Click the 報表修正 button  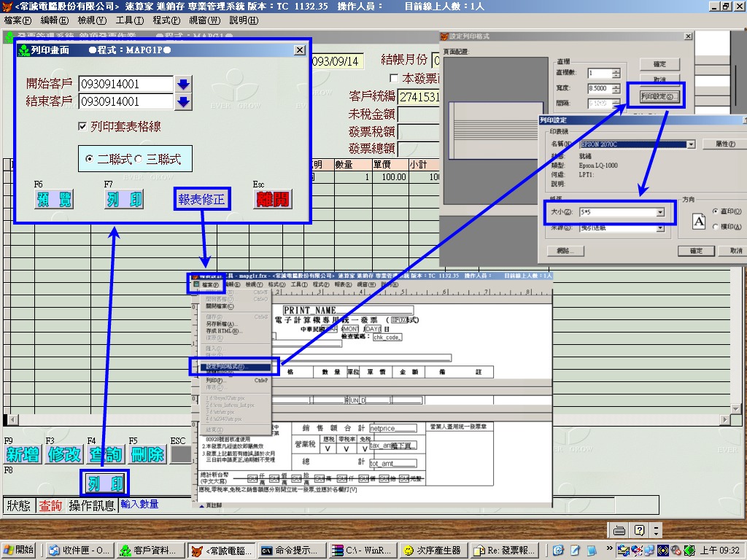pyautogui.click(x=202, y=199)
